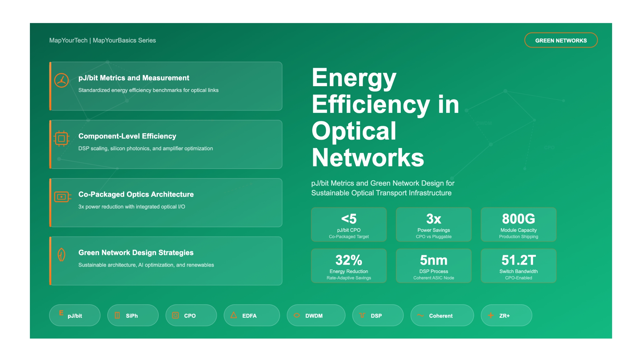Click the MapYourTech MapYourBasics Series header text
644x362 pixels.
pyautogui.click(x=103, y=41)
